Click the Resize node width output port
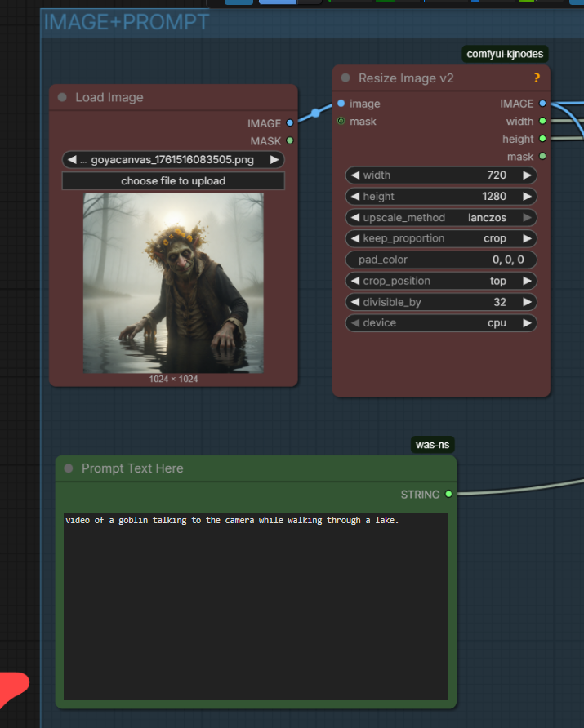Viewport: 584px width, 728px height. tap(542, 122)
